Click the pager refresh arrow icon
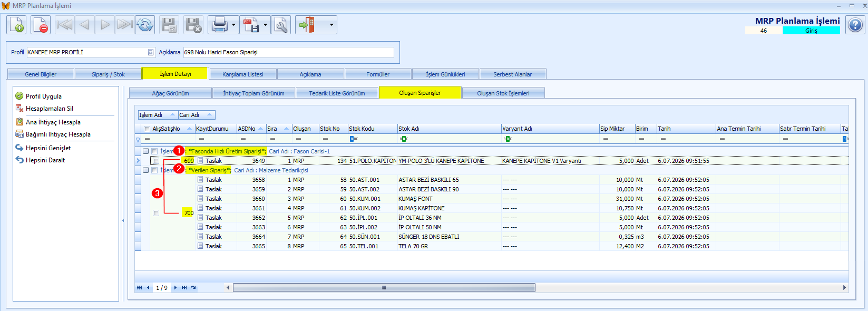 [x=193, y=288]
